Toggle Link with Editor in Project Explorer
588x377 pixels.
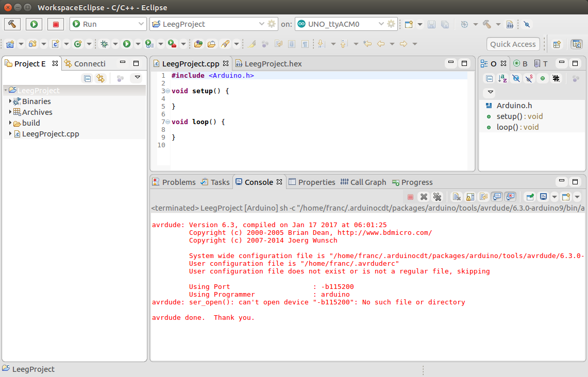(x=100, y=78)
